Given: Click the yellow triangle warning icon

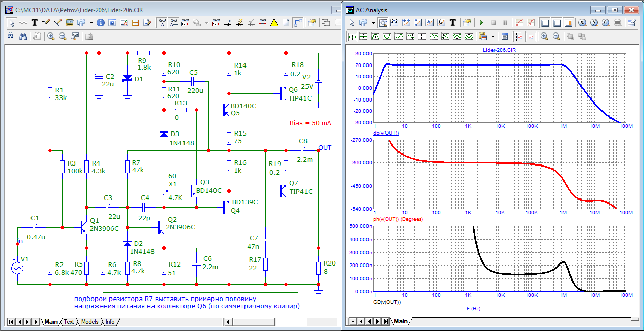Looking at the screenshot, I should point(274,23).
